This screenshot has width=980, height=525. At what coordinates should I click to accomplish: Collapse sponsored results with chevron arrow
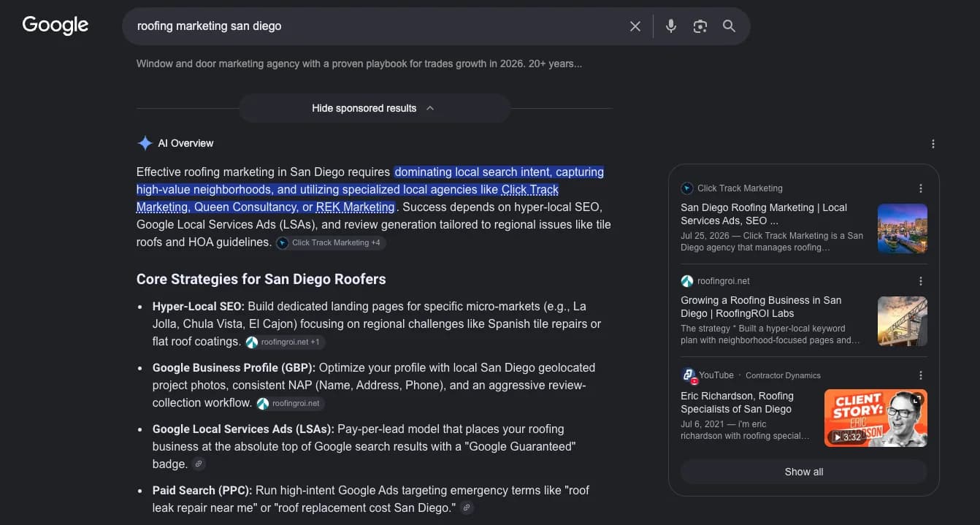(430, 108)
